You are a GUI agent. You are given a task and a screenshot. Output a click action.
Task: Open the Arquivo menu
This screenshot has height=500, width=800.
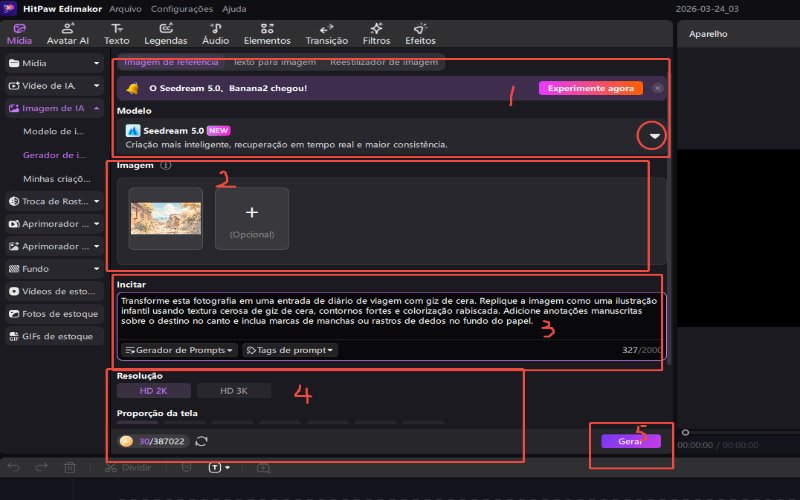pos(126,9)
